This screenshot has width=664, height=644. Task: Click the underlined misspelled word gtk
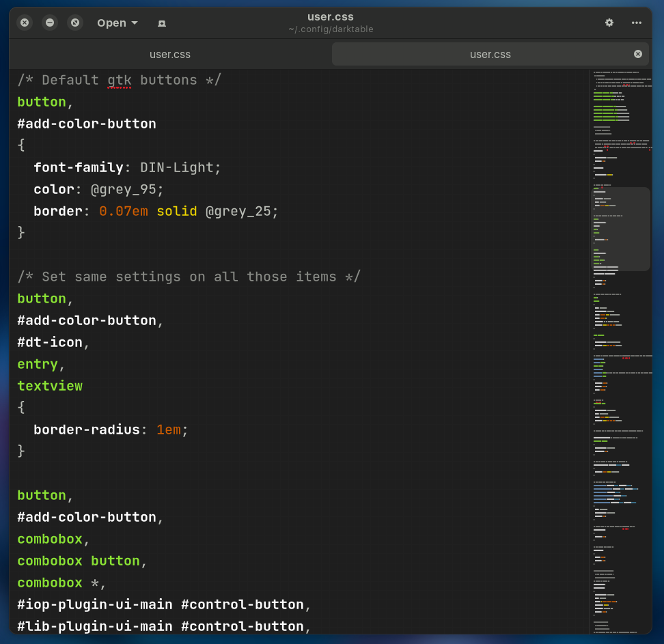tap(120, 80)
